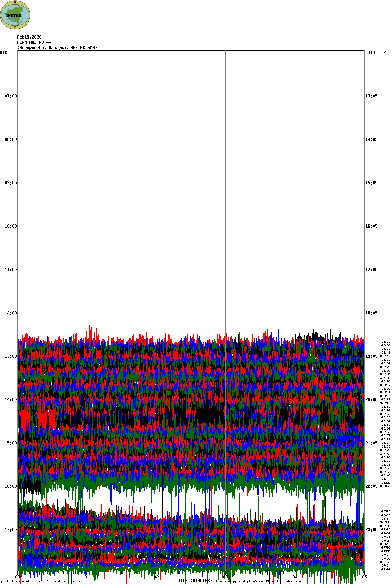
Task: Click the 03 minute axis tick
Action: click(x=225, y=577)
